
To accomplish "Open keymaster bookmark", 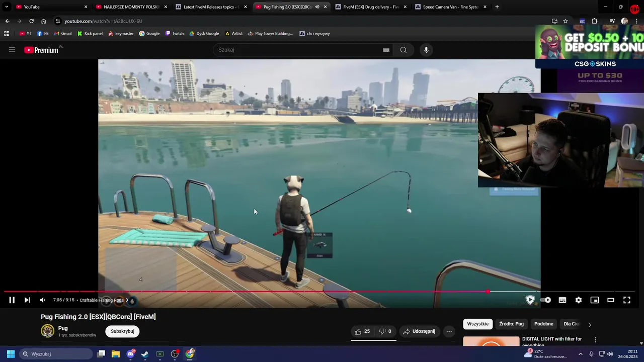I will click(121, 34).
